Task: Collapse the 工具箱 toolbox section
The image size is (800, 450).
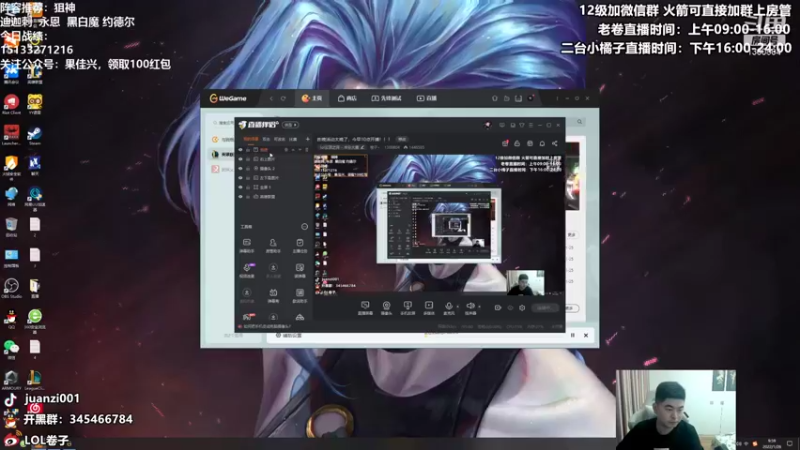Action: coord(305,227)
